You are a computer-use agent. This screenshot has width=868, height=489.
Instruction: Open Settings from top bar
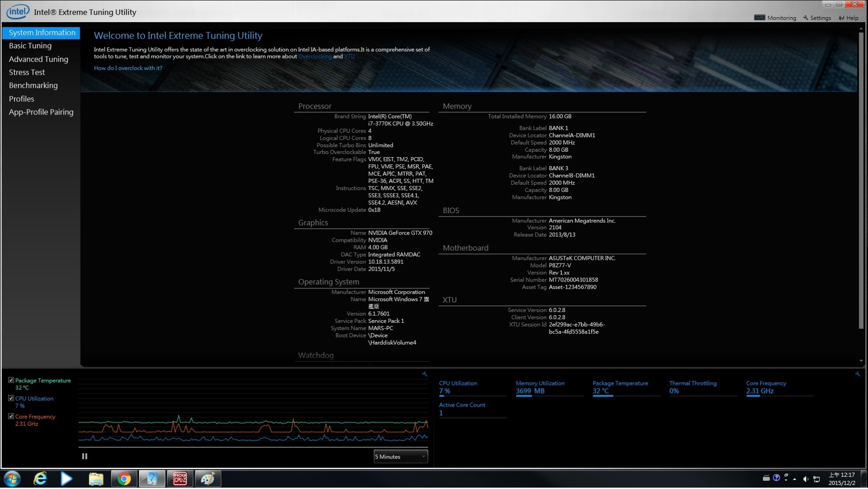[817, 18]
